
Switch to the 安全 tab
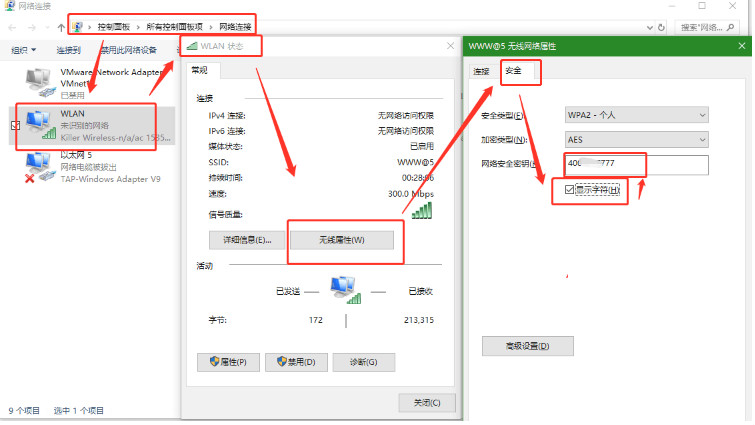513,71
